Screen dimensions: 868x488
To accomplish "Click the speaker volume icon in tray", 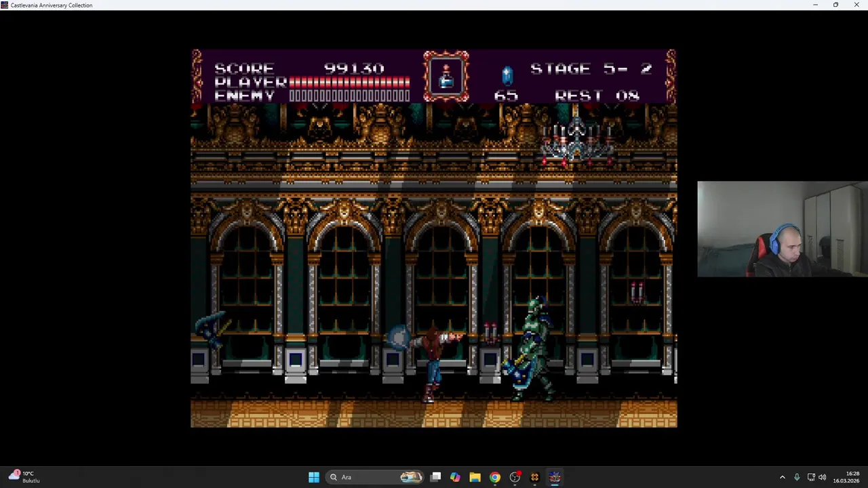I will (x=823, y=477).
